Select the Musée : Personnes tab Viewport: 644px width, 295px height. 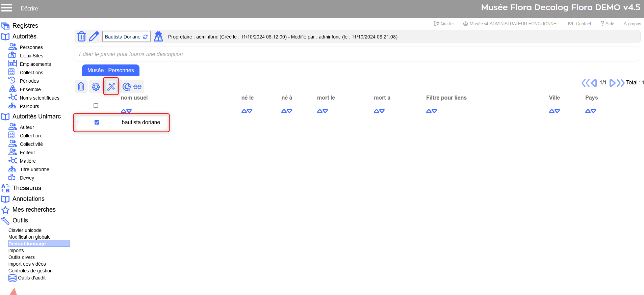click(x=110, y=70)
